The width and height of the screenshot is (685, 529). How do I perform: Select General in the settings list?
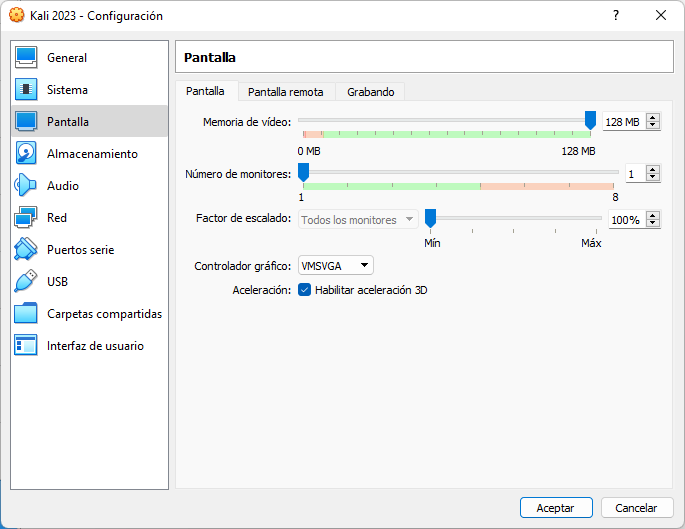90,58
